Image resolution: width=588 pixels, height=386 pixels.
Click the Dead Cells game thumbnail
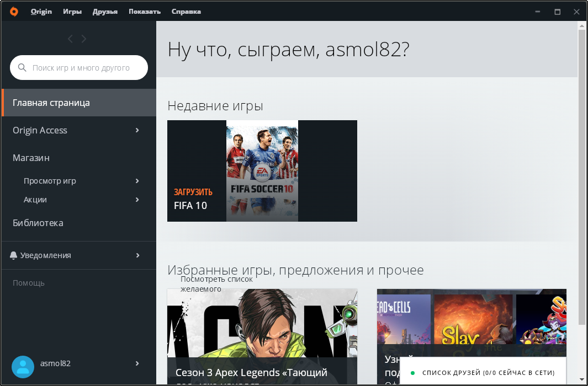pyautogui.click(x=404, y=319)
